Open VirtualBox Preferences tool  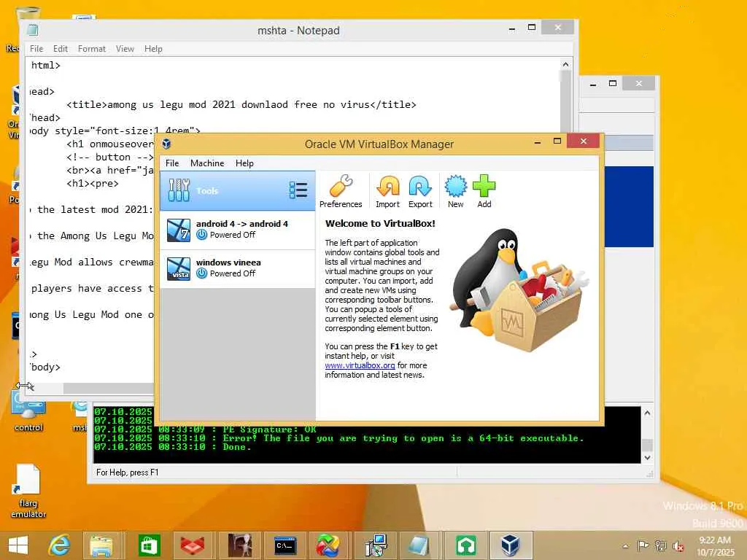pyautogui.click(x=341, y=191)
